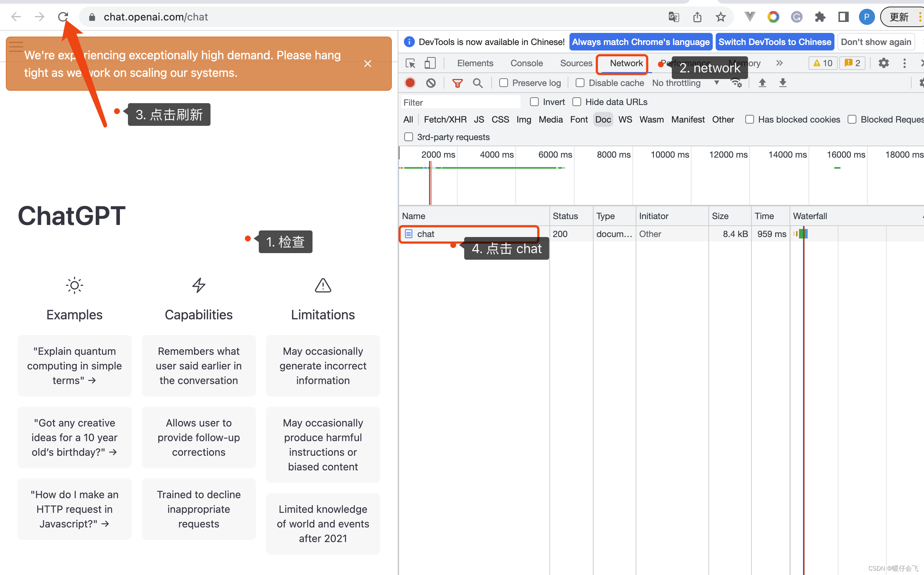Click the share page icon
The image size is (924, 575).
click(x=697, y=17)
